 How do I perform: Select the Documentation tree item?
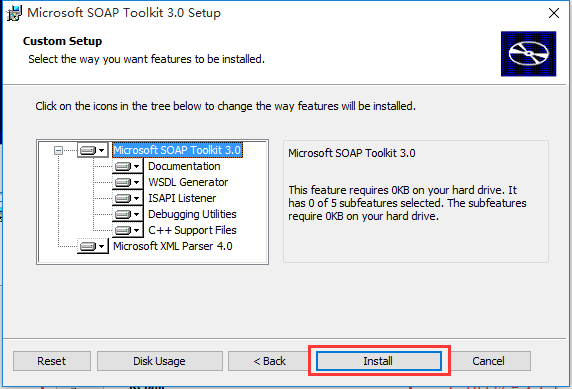[184, 166]
